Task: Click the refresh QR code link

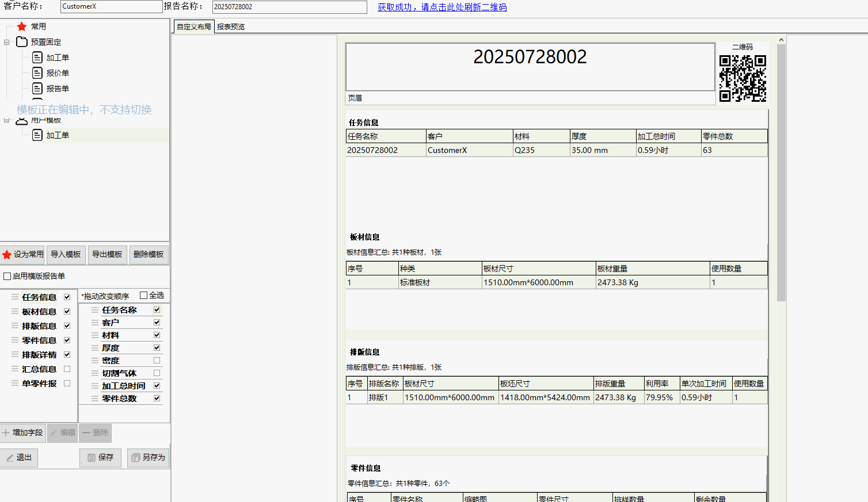Action: (442, 7)
